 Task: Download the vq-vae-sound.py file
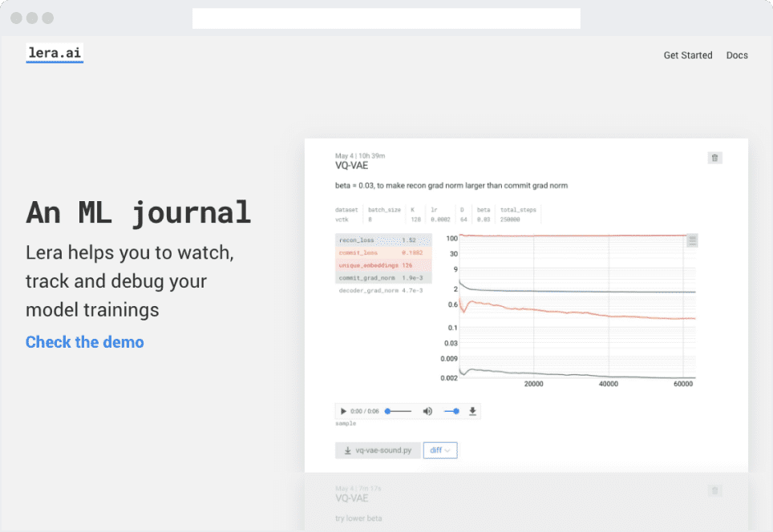[378, 450]
